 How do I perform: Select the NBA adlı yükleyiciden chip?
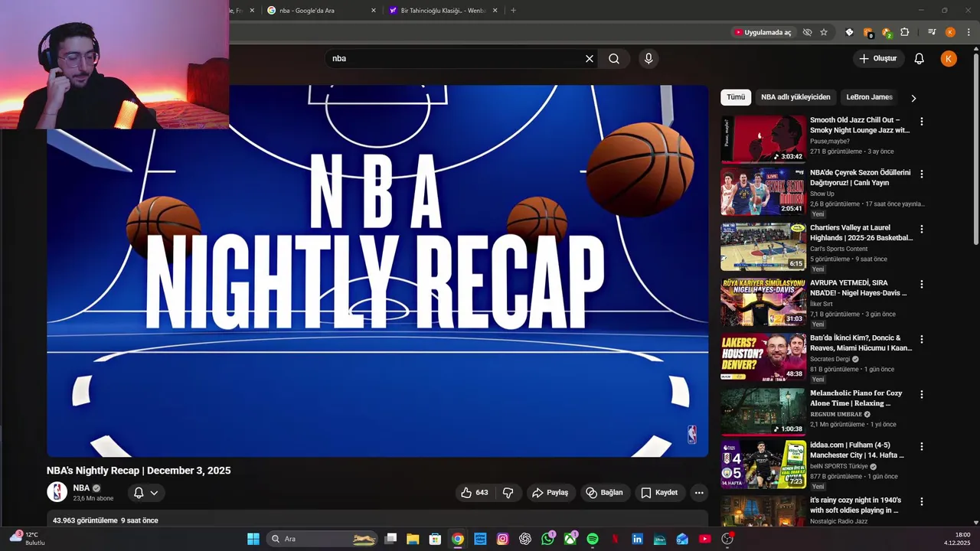795,97
